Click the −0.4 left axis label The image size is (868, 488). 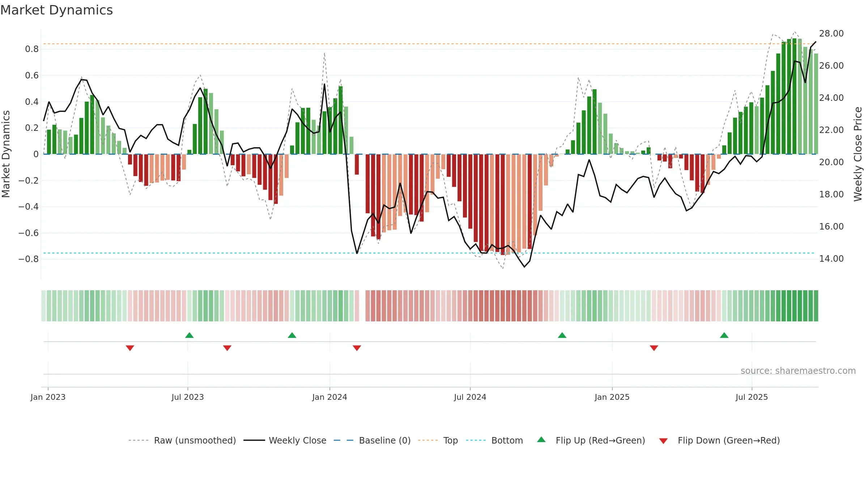[x=29, y=207]
